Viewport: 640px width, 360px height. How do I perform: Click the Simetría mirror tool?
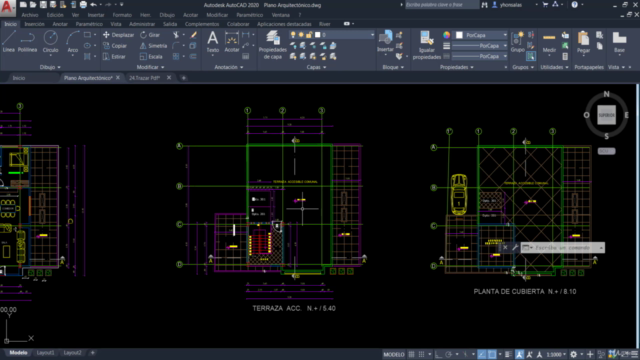(x=153, y=46)
